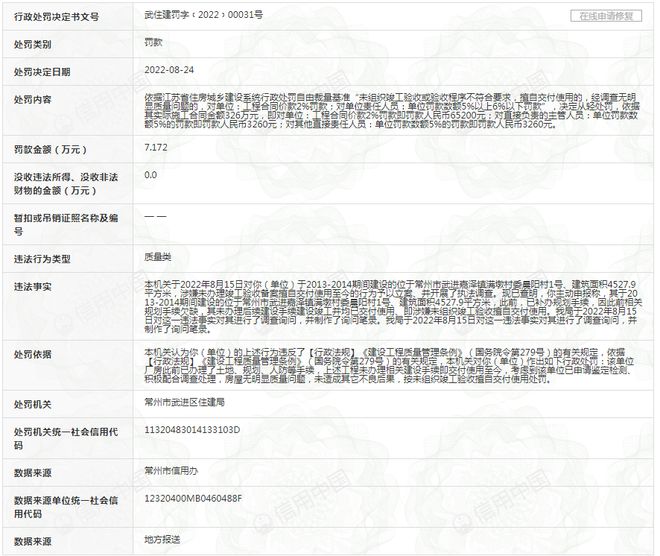Select document number 武住建罚字〔2022〕00031号
Image resolution: width=660 pixels, height=556 pixels.
pyautogui.click(x=204, y=15)
